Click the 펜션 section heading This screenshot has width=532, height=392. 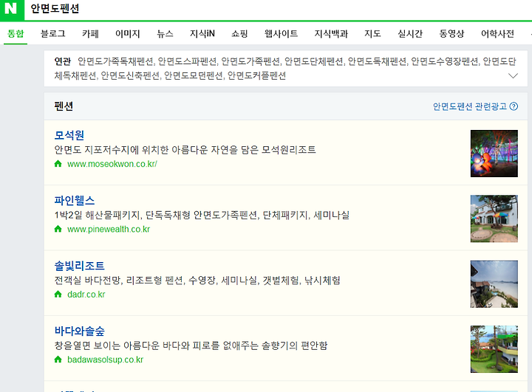(x=64, y=106)
